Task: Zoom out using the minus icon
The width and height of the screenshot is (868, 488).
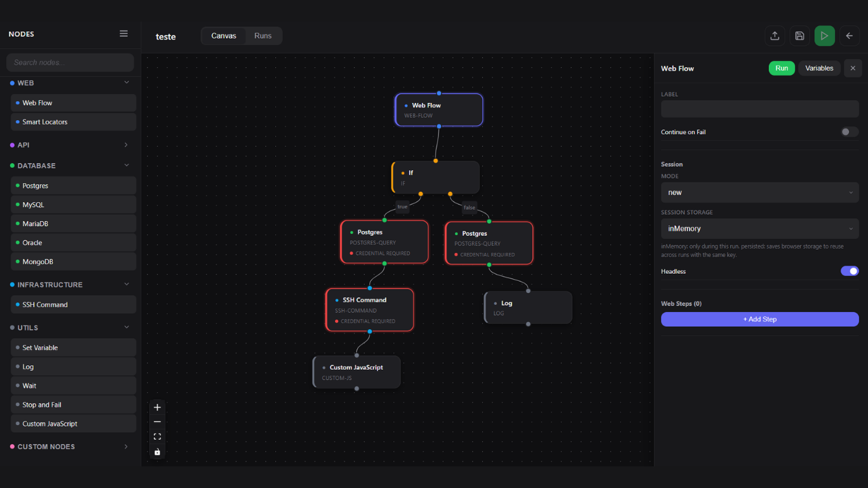Action: pyautogui.click(x=157, y=422)
